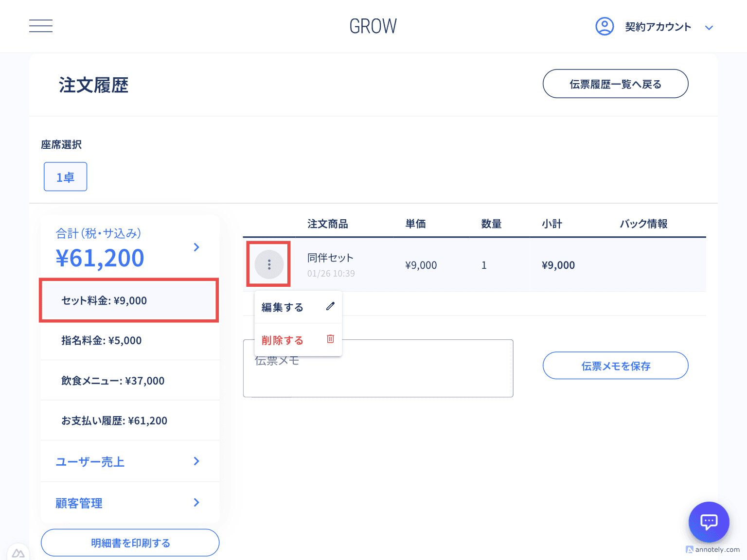This screenshot has width=747, height=560.
Task: Open the hamburger navigation menu
Action: pyautogui.click(x=41, y=26)
